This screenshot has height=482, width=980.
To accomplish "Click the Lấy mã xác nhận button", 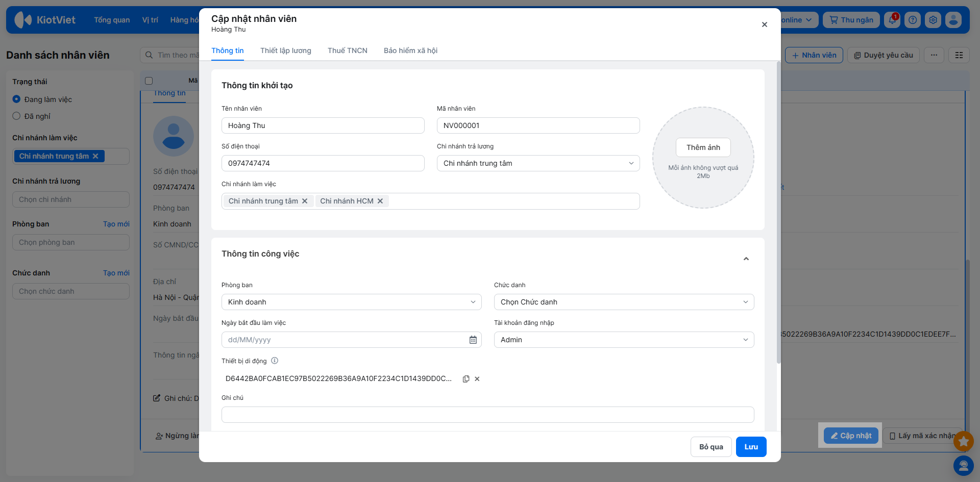I will pos(923,436).
